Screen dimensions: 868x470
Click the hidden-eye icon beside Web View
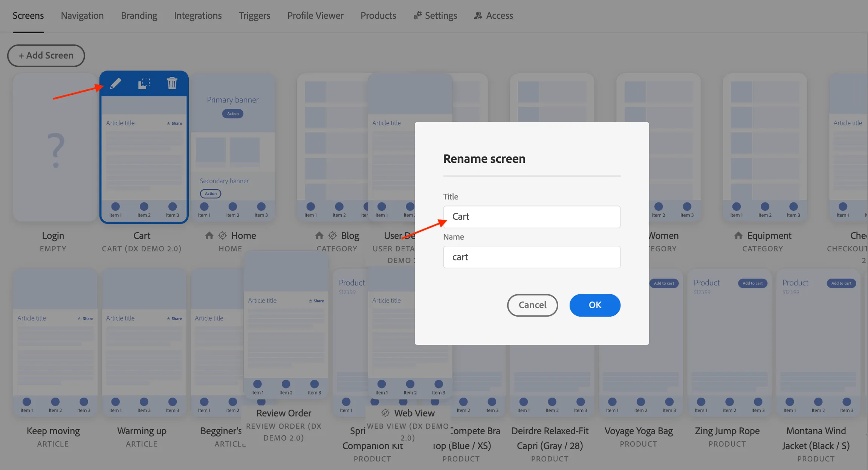[x=385, y=413]
